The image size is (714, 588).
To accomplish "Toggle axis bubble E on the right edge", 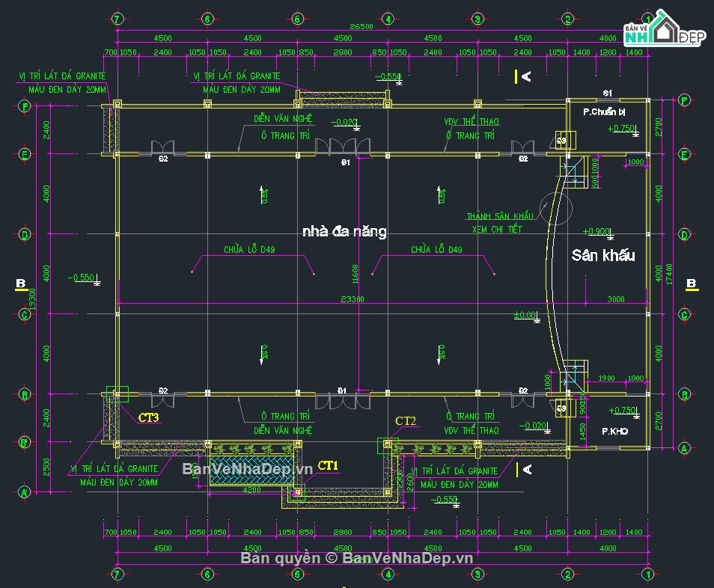I will (x=685, y=154).
